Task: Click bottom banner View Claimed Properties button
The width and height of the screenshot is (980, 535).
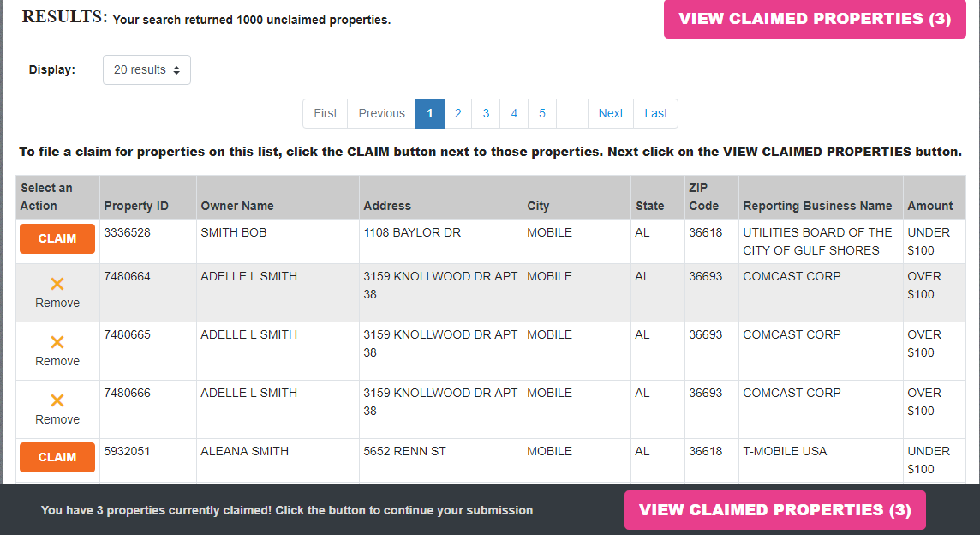Action: pyautogui.click(x=775, y=510)
